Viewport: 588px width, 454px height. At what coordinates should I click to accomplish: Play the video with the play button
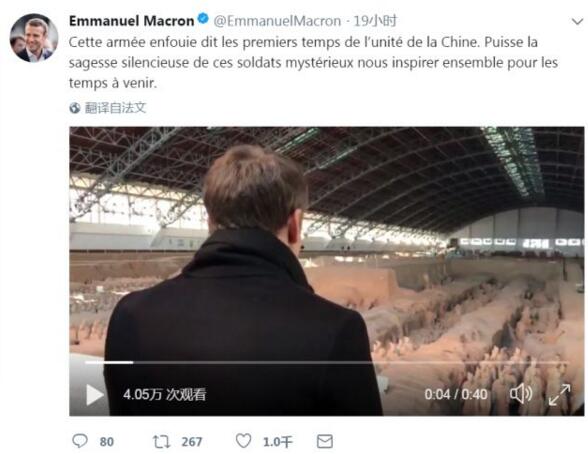point(95,394)
